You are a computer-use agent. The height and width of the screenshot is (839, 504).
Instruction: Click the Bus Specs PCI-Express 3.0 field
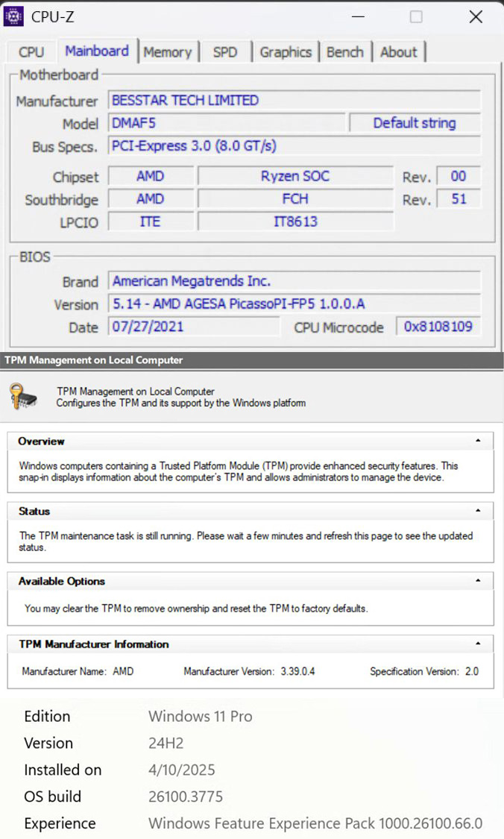(x=294, y=145)
